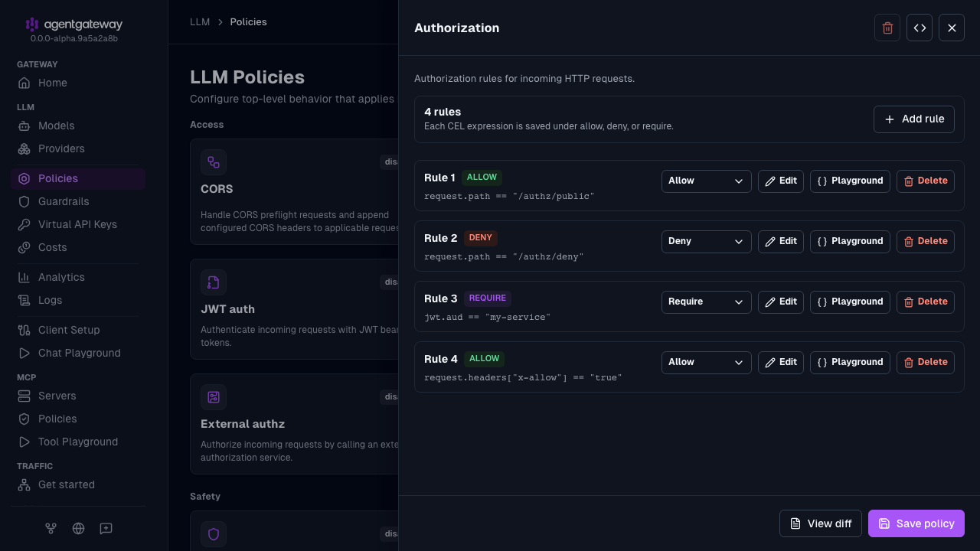The width and height of the screenshot is (980, 551).
Task: Delete the Authorization policy via trash icon
Action: tap(887, 28)
